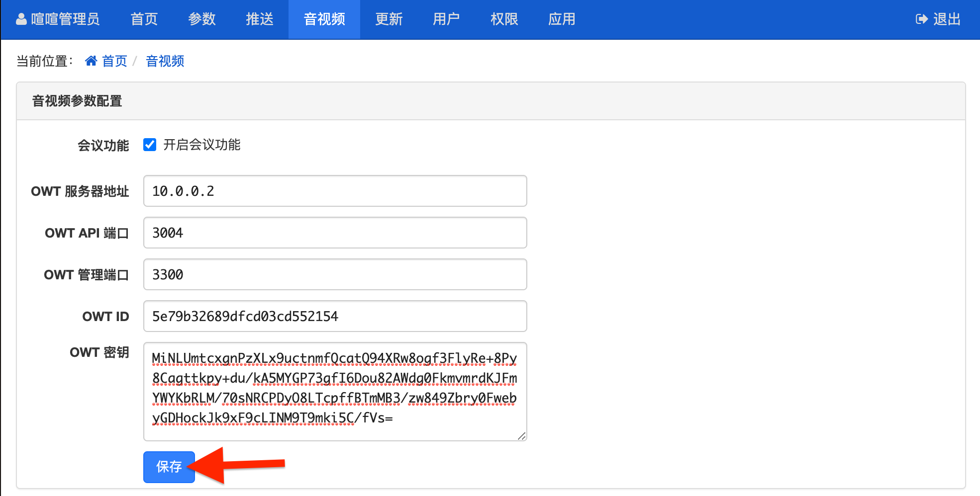The image size is (980, 496).
Task: Click the 音视频 breadcrumb link
Action: click(165, 61)
